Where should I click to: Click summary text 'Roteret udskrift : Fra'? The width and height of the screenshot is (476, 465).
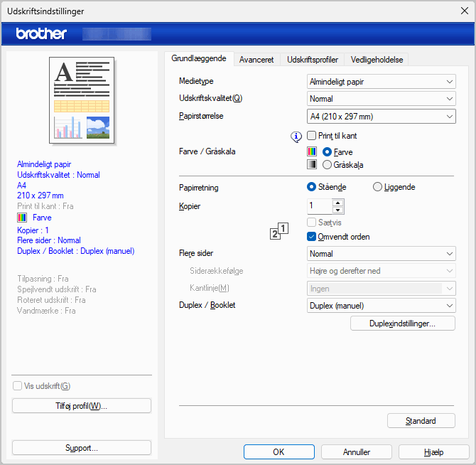pyautogui.click(x=51, y=300)
